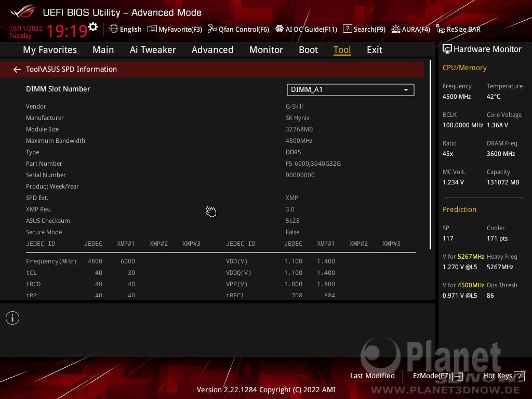Click the Module Size 32768MB value
532x399 pixels.
pos(299,129)
